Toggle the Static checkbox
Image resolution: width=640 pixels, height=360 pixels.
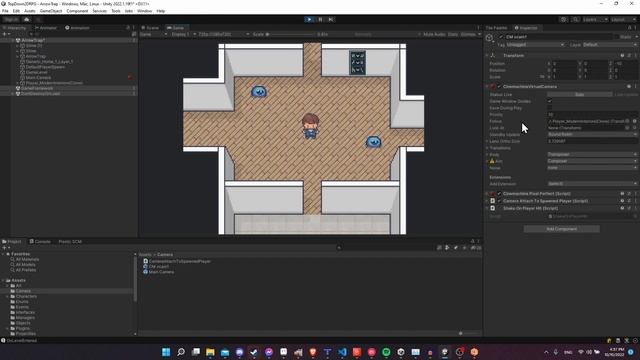point(616,37)
